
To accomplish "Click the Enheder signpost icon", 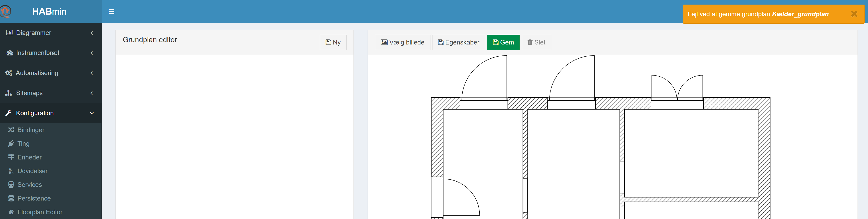I will point(11,157).
